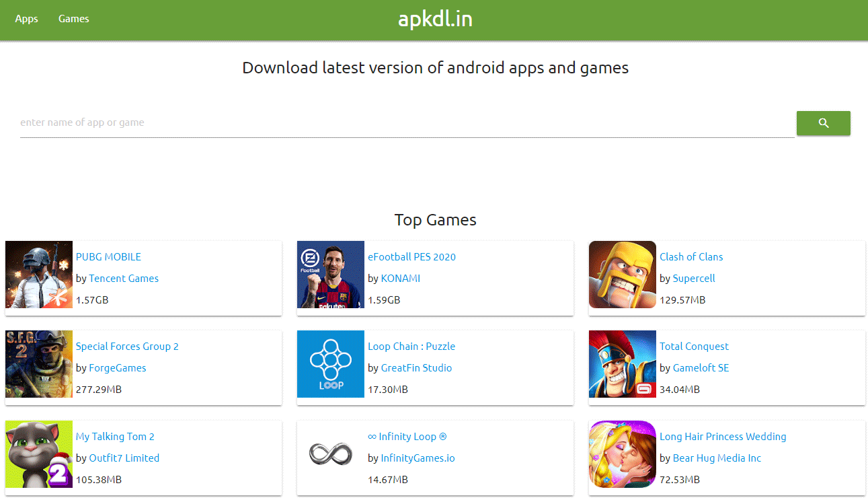Open the KONAMI developer link
Viewport: 868px width, 502px height.
pyautogui.click(x=400, y=279)
